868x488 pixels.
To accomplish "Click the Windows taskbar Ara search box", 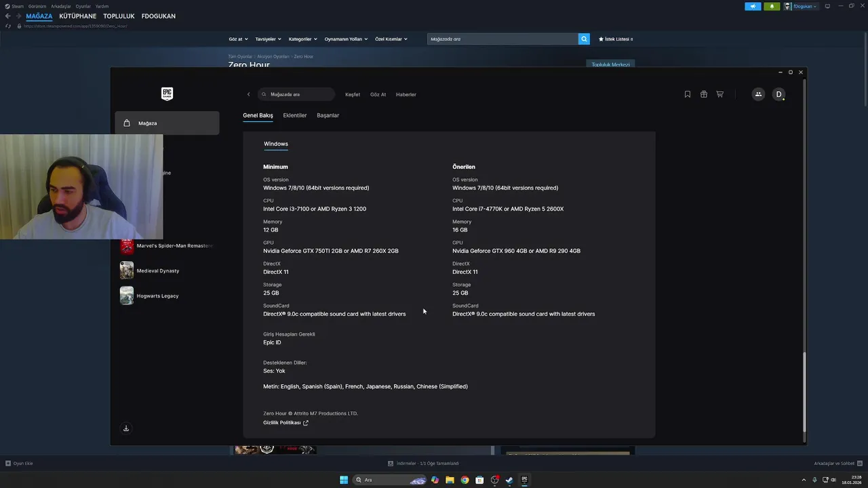I will point(390,480).
